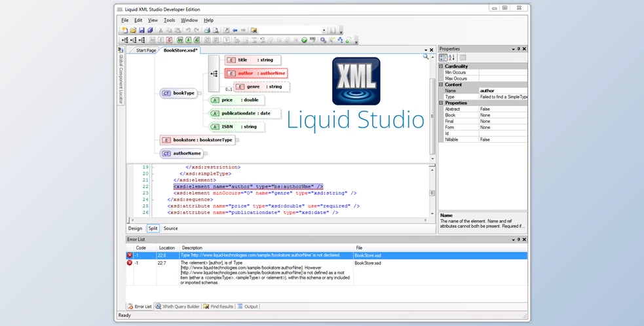Expand the bookstore element node
Image resolution: width=644 pixels, height=326 pixels.
pos(237,140)
